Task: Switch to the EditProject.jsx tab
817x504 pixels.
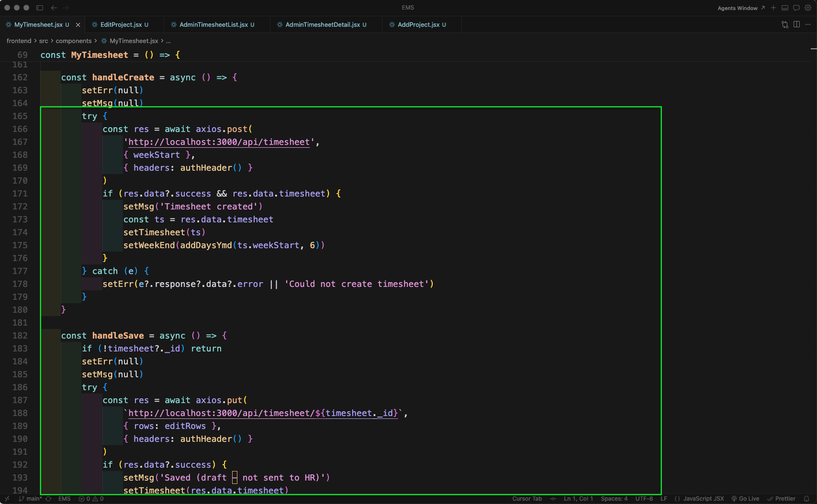Action: pyautogui.click(x=121, y=25)
